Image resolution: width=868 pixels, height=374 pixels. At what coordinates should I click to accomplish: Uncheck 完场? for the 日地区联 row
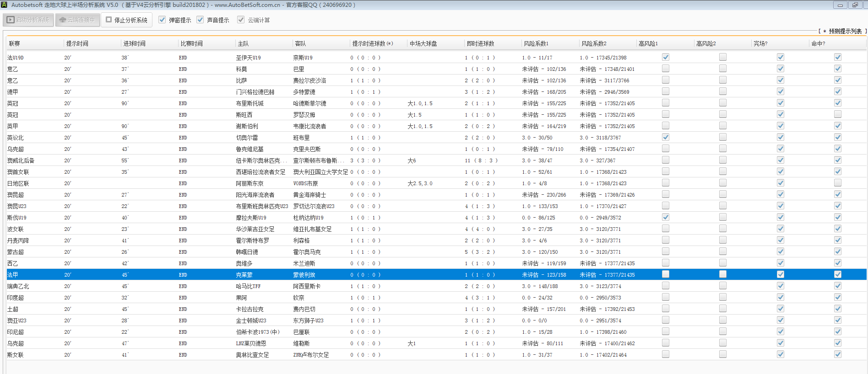781,183
